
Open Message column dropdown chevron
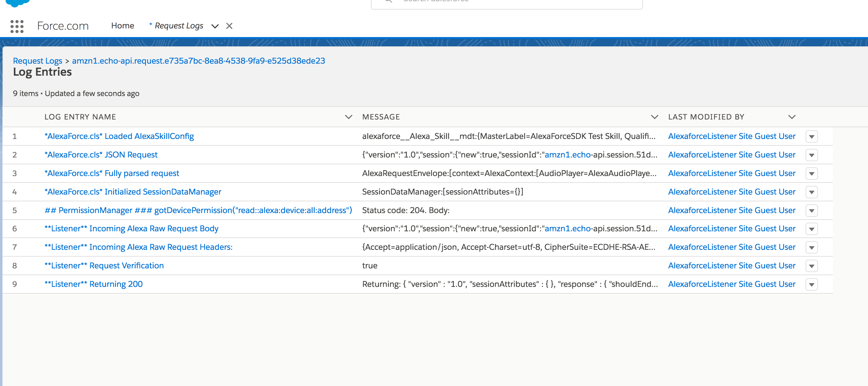tap(654, 117)
